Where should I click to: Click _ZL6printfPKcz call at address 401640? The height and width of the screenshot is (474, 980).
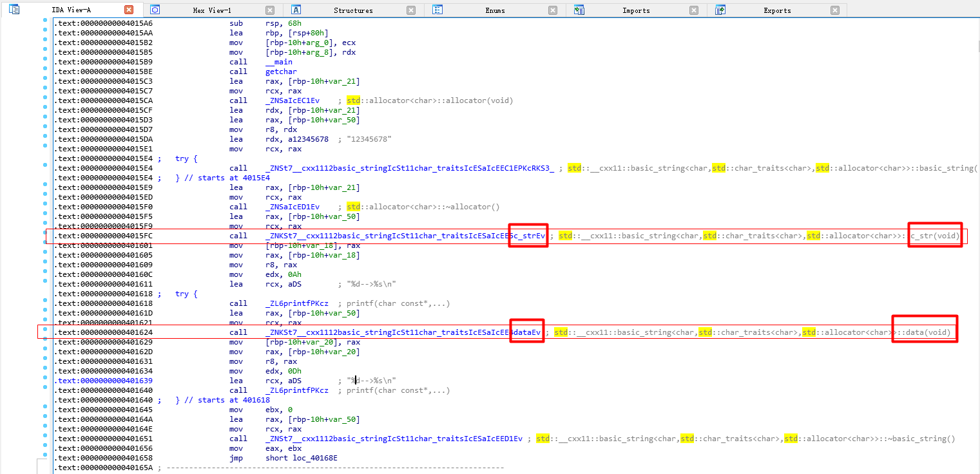coord(297,390)
